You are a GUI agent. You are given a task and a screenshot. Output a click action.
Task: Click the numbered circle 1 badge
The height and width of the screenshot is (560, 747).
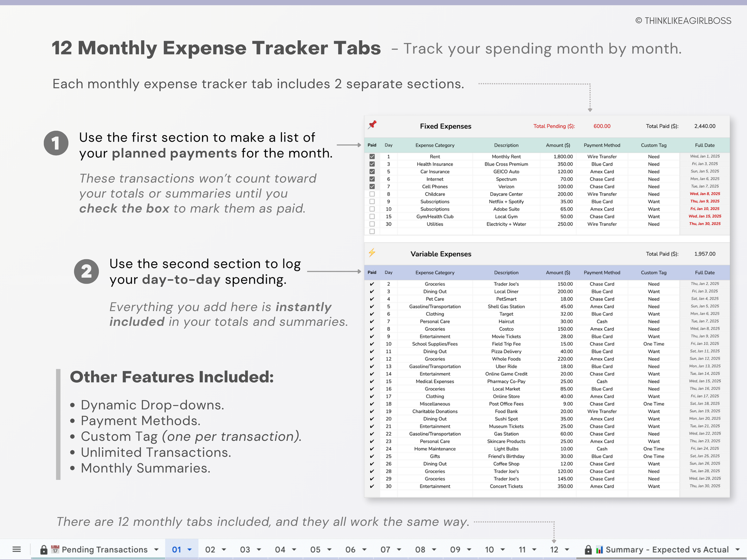point(56,143)
